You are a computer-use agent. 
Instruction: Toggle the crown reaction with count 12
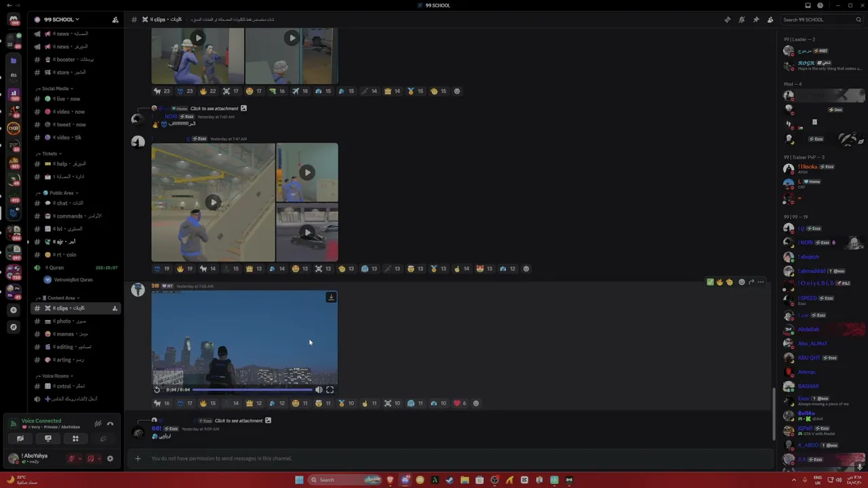click(x=254, y=403)
